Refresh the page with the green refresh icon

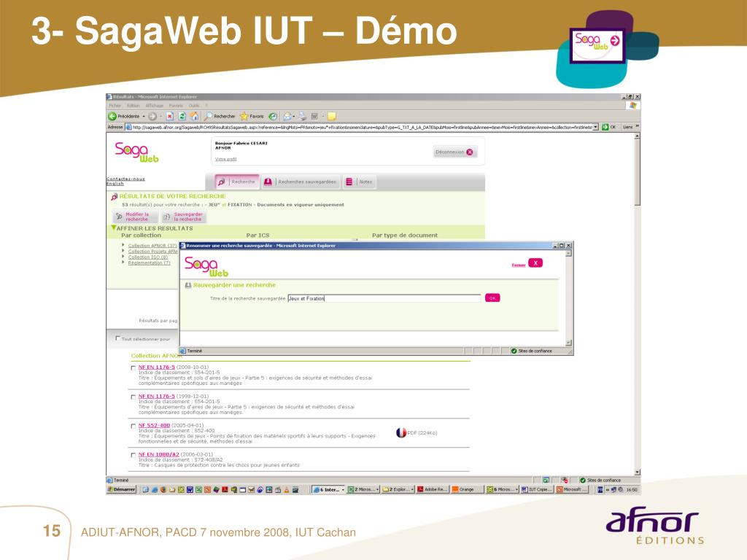[x=182, y=116]
